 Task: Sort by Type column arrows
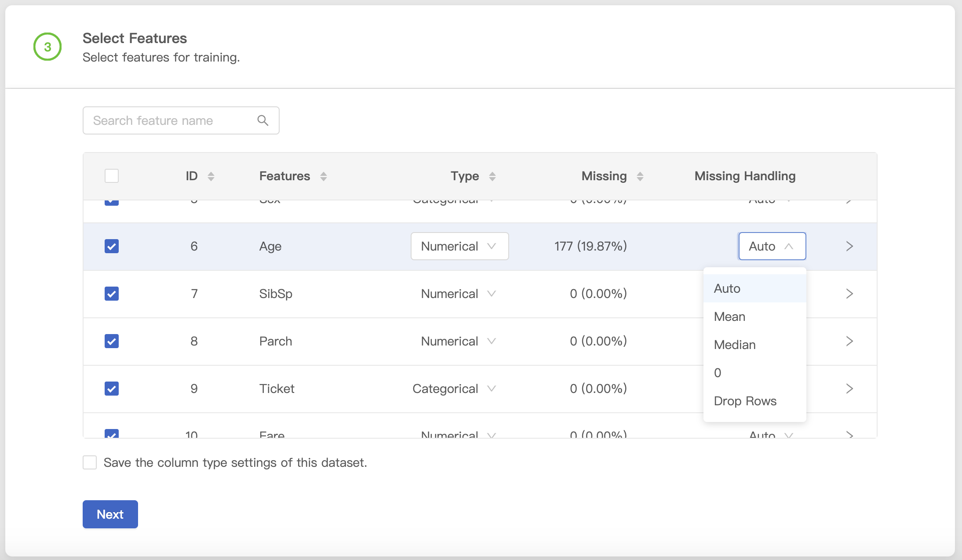point(492,176)
